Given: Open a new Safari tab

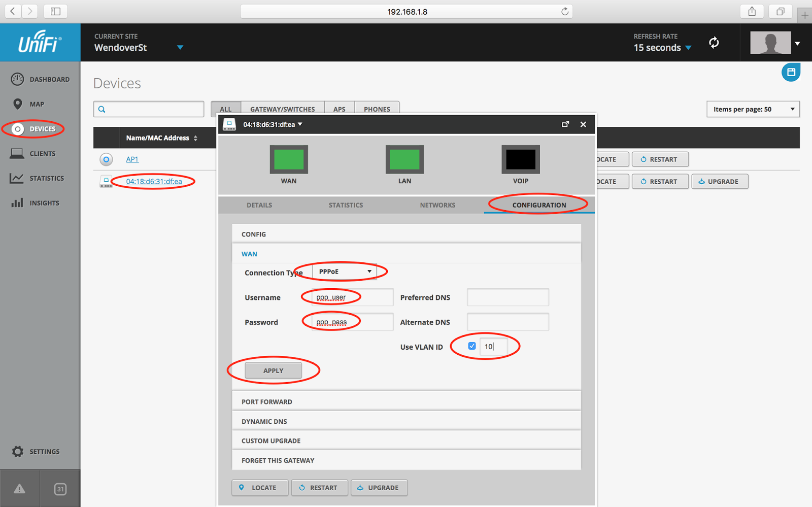Looking at the screenshot, I should click(805, 15).
